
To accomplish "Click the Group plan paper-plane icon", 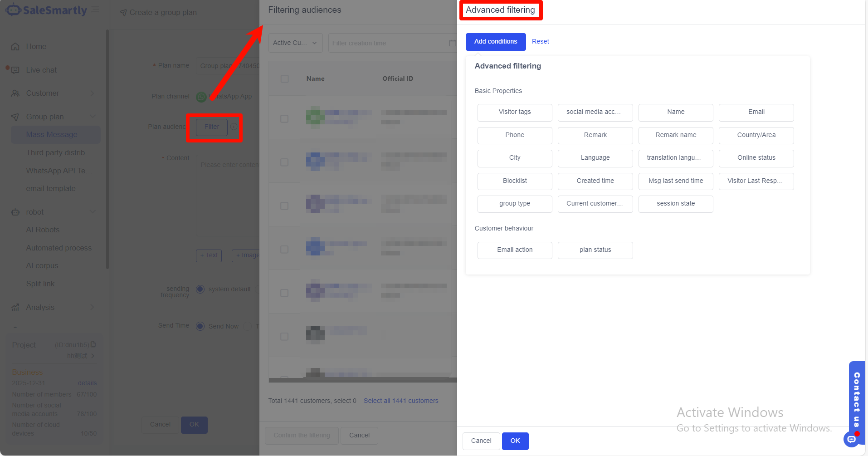I will pos(15,117).
